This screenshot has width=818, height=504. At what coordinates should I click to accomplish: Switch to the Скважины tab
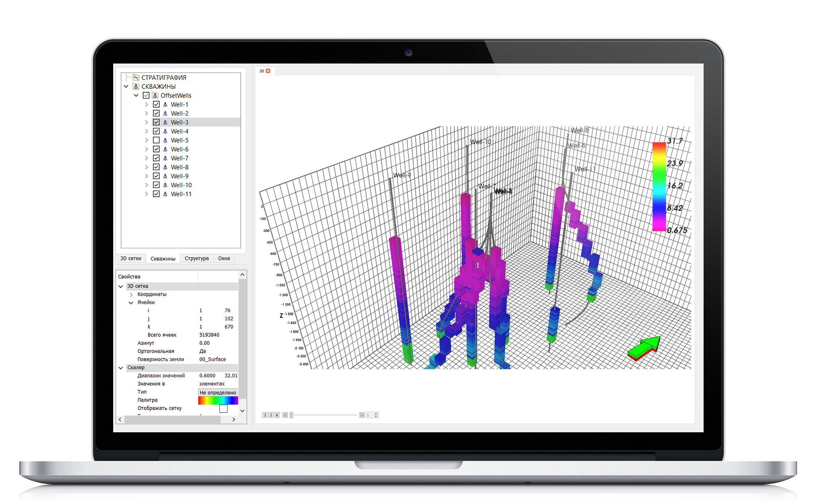[163, 259]
